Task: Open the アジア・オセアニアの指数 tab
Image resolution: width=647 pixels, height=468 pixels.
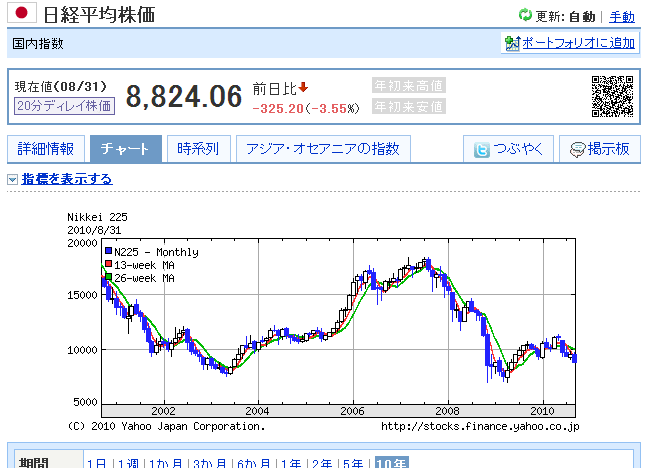Action: [x=323, y=149]
